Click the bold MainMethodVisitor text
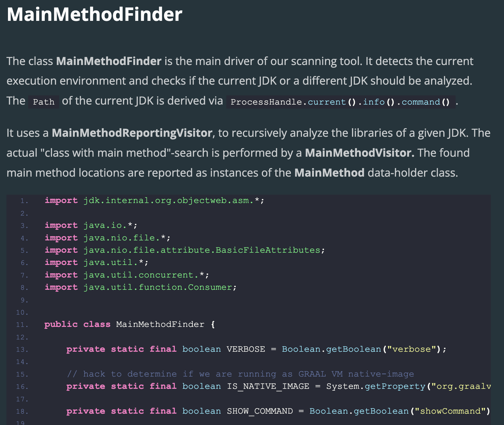The image size is (504, 425). (x=360, y=153)
